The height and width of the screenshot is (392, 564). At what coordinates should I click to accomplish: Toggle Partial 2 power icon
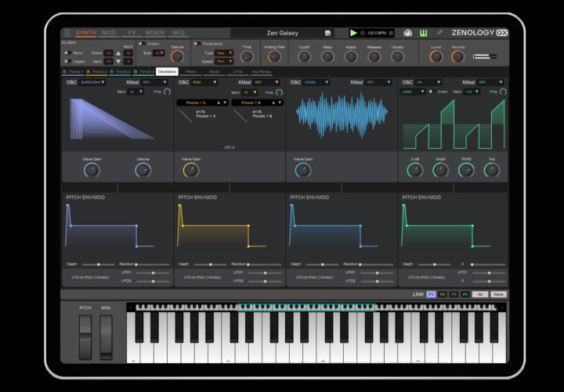(89, 71)
